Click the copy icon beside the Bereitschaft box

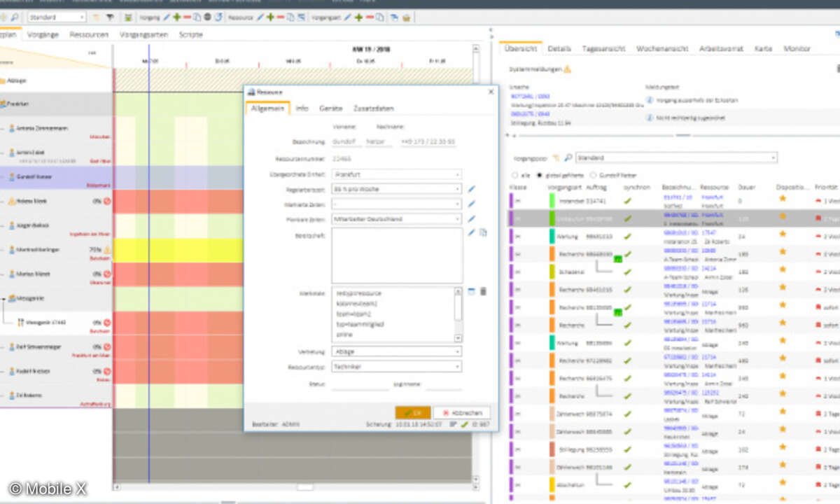(482, 232)
